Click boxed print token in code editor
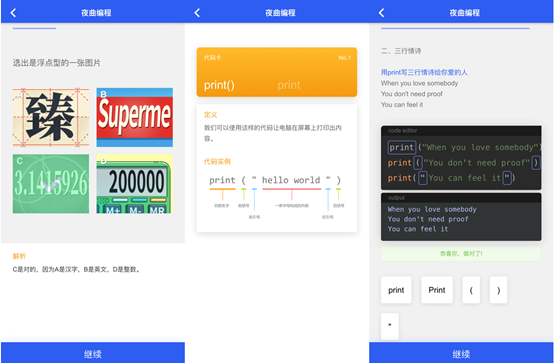The height and width of the screenshot is (363, 554). 401,147
